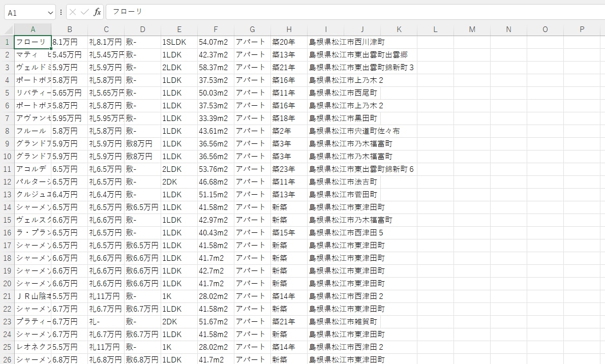Image resolution: width=605 pixels, height=364 pixels.
Task: Select cell H8 with 築2年
Action: pyautogui.click(x=289, y=131)
